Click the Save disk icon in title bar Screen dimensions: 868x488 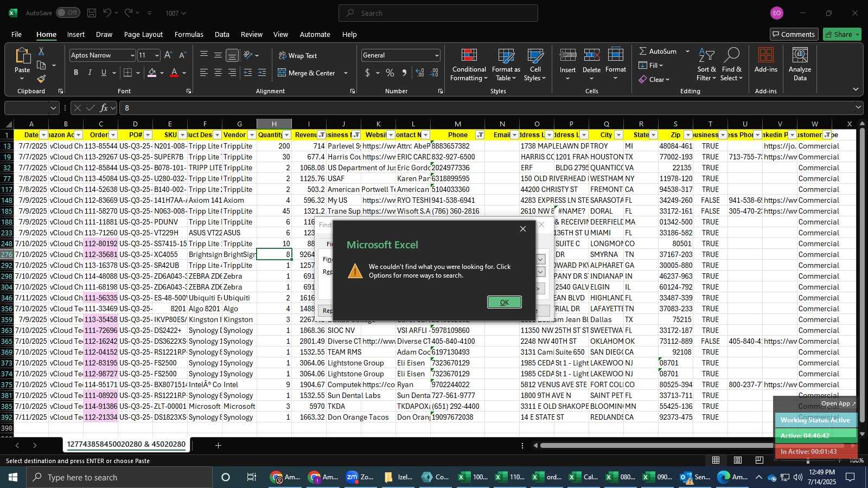click(92, 13)
